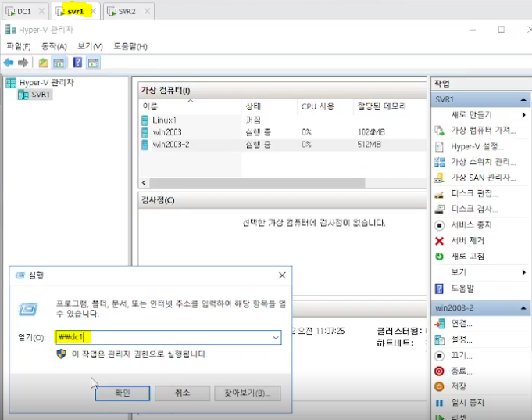Select the SVR1 server node in the tree
Viewport: 532px width, 420px height.
coord(35,95)
